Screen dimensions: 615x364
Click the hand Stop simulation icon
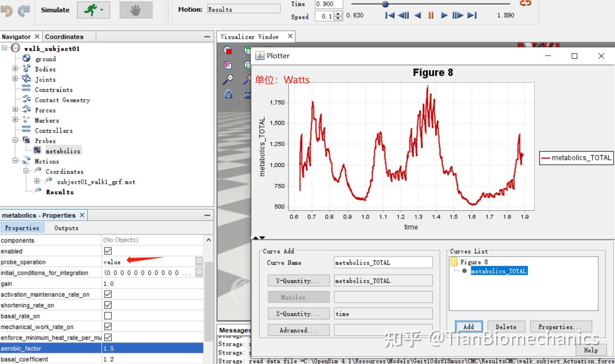[x=136, y=10]
